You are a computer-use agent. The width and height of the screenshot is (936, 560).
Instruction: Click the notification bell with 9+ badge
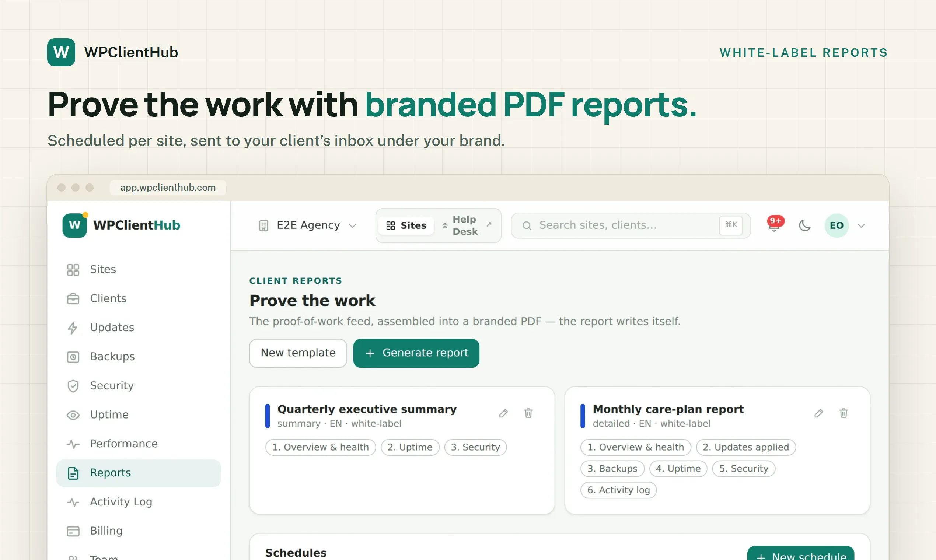775,225
